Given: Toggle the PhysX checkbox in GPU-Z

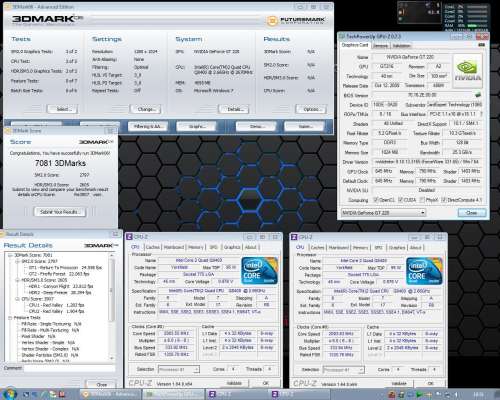Looking at the screenshot, I should 422,200.
